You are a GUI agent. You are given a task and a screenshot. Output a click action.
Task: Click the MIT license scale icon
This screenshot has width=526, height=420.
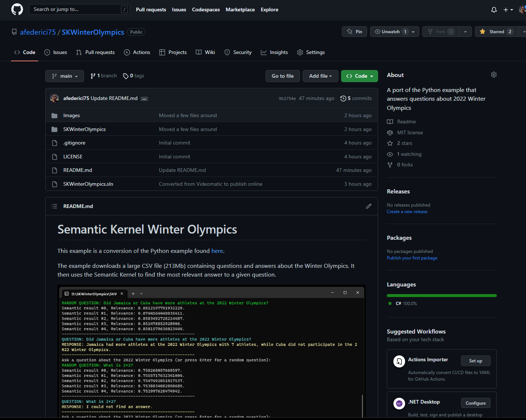390,133
